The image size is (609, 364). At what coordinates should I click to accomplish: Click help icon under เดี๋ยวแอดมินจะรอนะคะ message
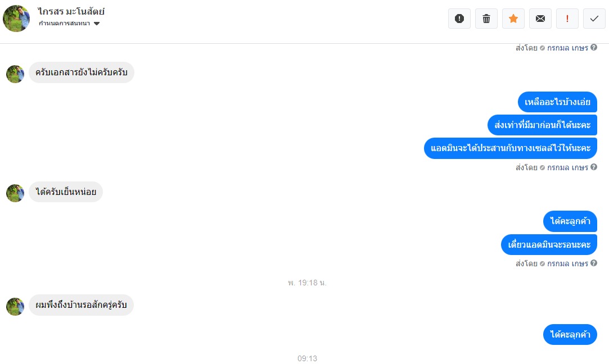(x=594, y=263)
